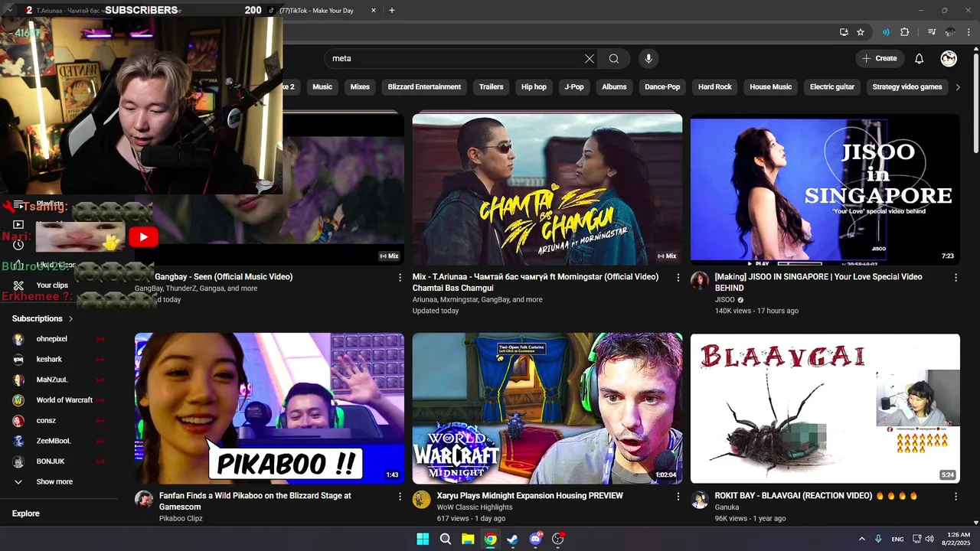
Task: Open the blue sound-wave extension icon
Action: (x=886, y=32)
